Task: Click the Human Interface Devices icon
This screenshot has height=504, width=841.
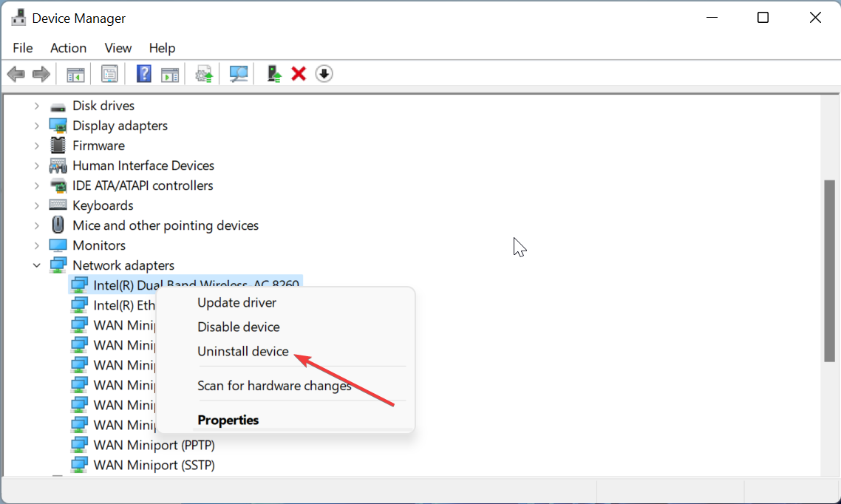Action: [x=58, y=166]
